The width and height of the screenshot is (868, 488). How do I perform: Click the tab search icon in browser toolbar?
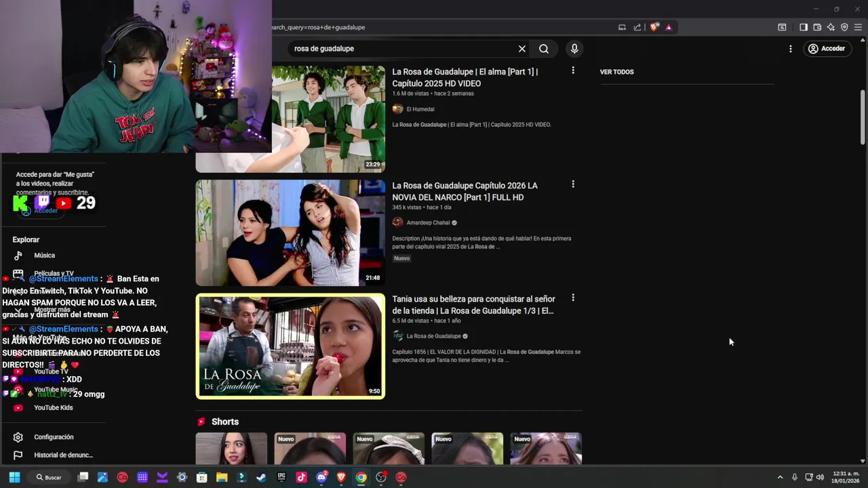click(x=782, y=27)
